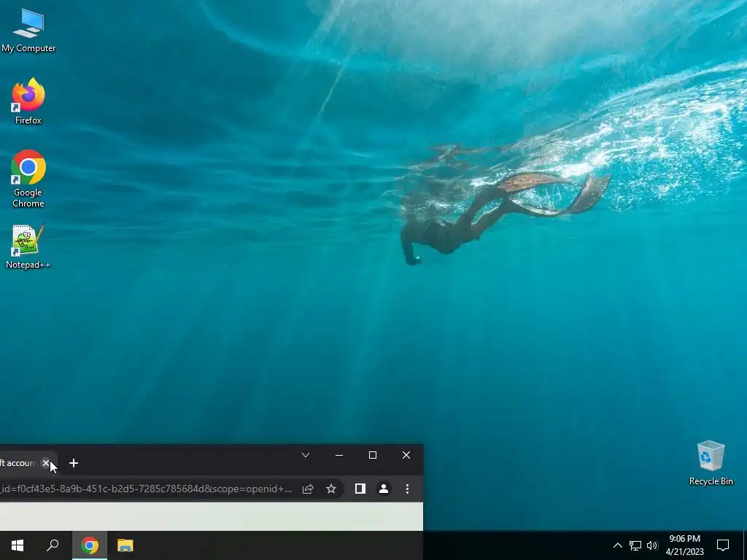Open Notepad++ desktop shortcut
This screenshot has width=747, height=560.
pos(28,246)
